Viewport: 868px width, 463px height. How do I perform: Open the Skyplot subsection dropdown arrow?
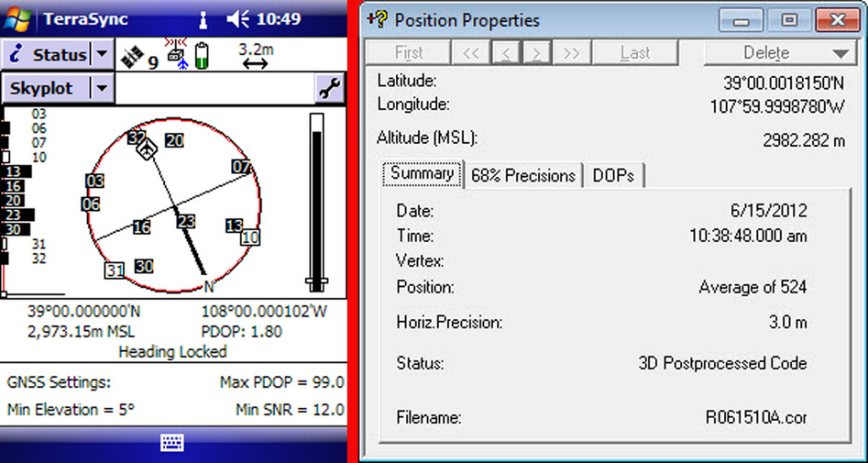coord(102,88)
